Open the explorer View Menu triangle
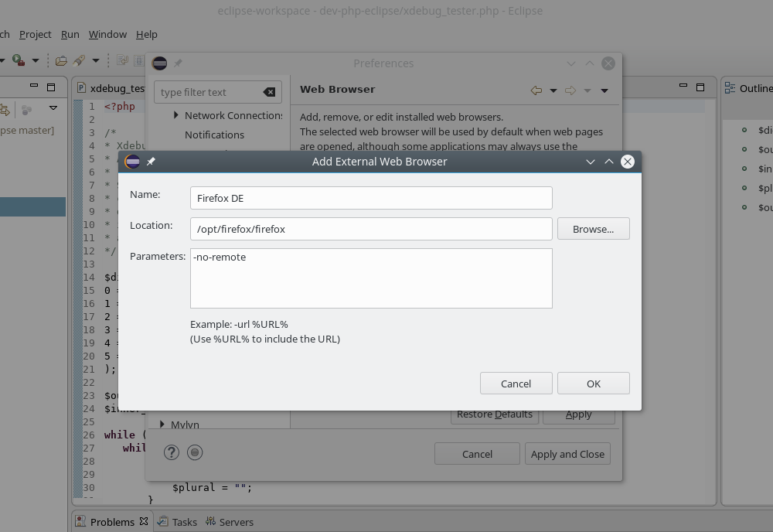 click(53, 108)
